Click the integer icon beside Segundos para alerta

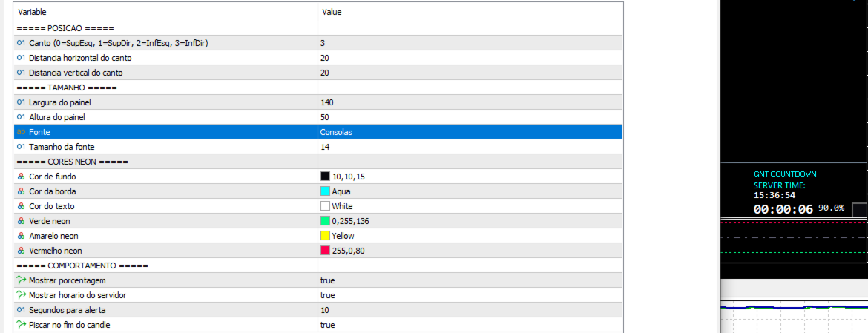[x=21, y=310]
